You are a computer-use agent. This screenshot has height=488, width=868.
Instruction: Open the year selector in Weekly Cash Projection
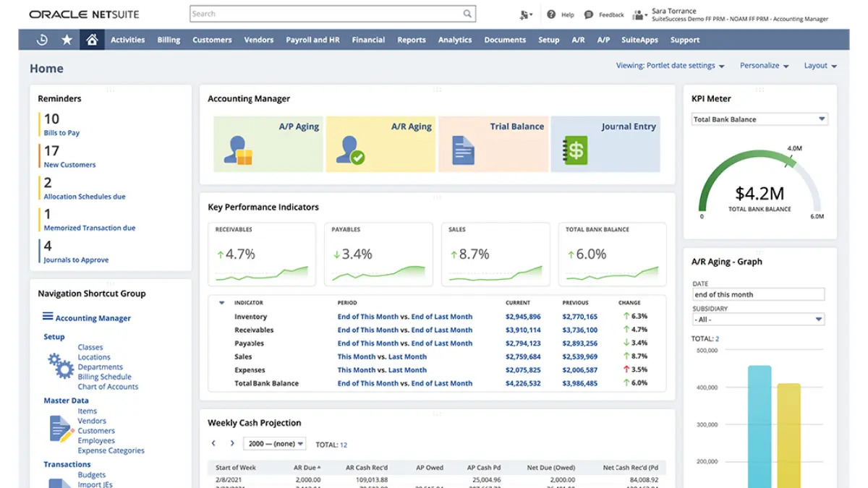[x=274, y=443]
